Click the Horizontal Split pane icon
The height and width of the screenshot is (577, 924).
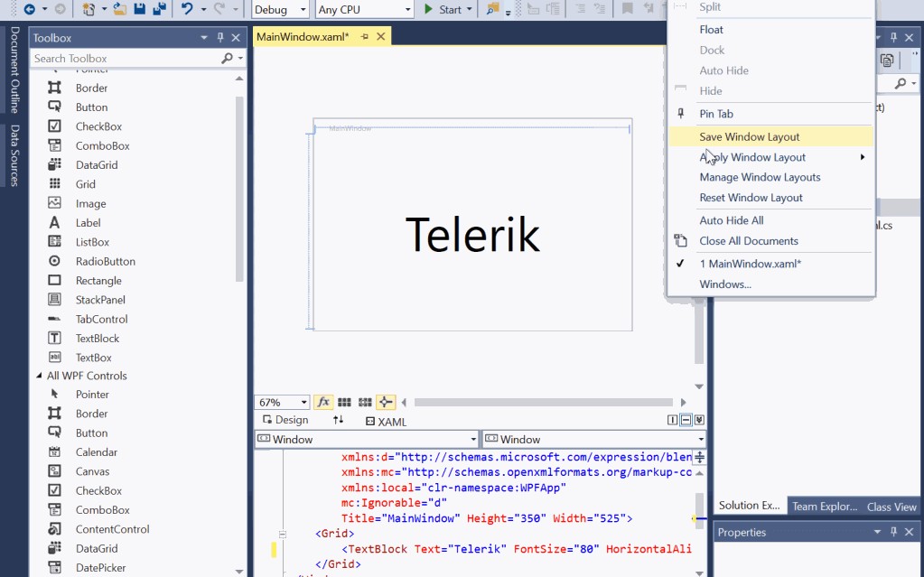coord(686,420)
